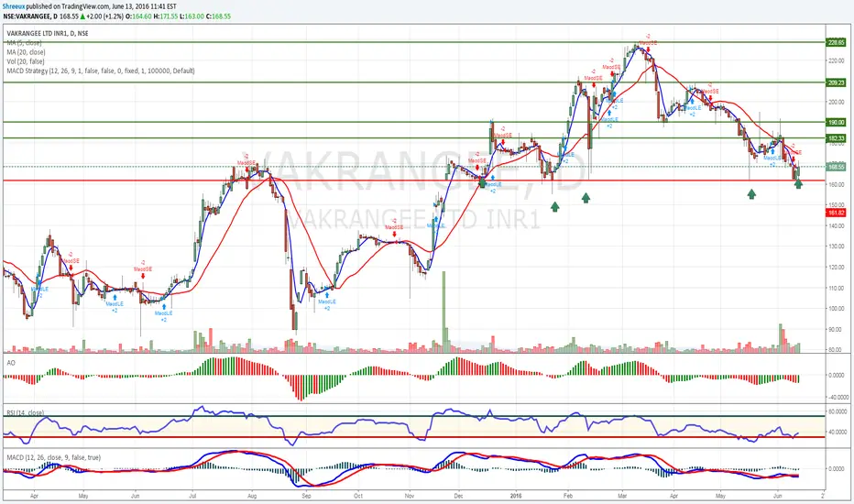Click the MACD Strategy legend entry
Viewport: 854px width, 504px height.
(101, 71)
